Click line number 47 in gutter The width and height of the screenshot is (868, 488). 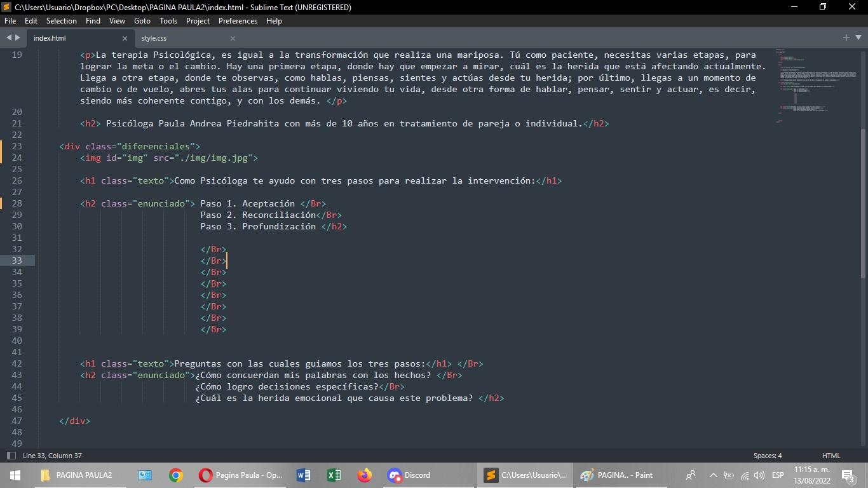17,421
